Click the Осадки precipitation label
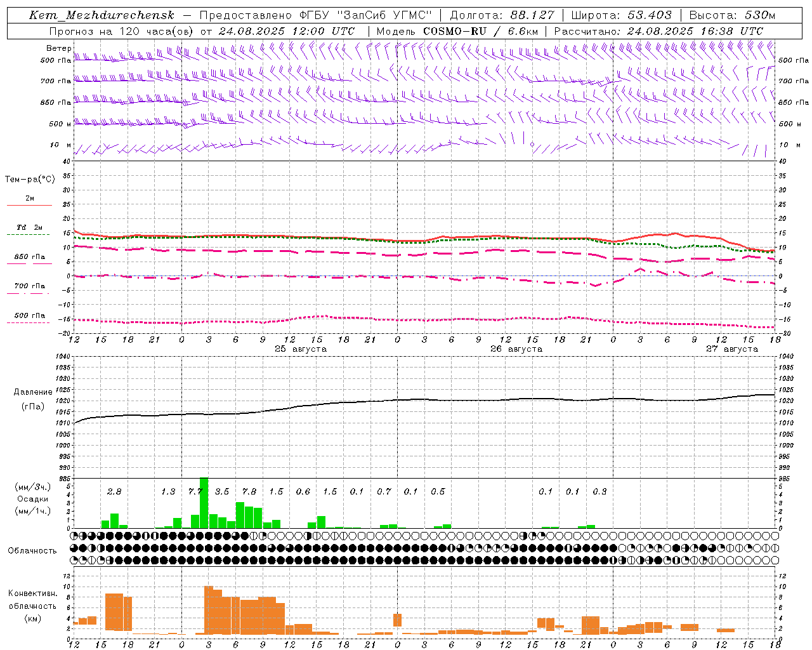 pyautogui.click(x=32, y=499)
